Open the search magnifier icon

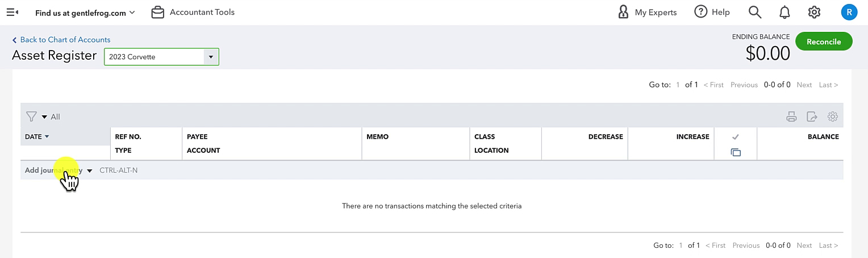754,12
